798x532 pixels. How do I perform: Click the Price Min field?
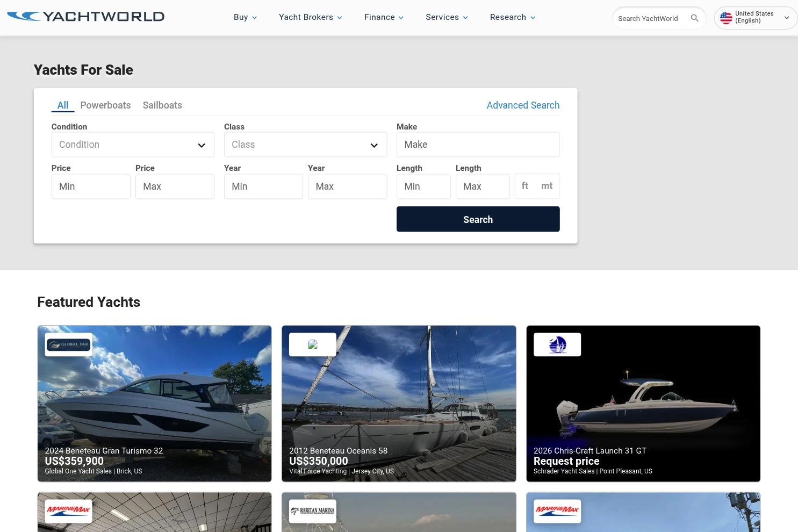click(x=91, y=186)
